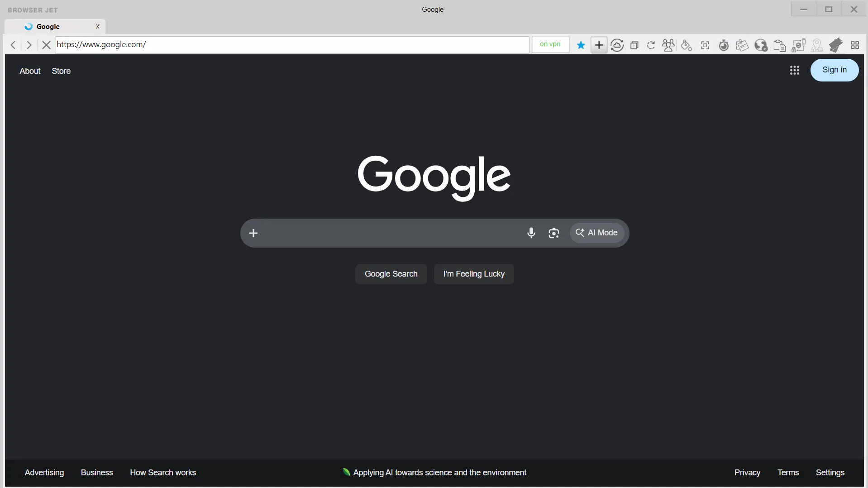Open the Google apps grid
The image size is (868, 488).
pos(795,70)
